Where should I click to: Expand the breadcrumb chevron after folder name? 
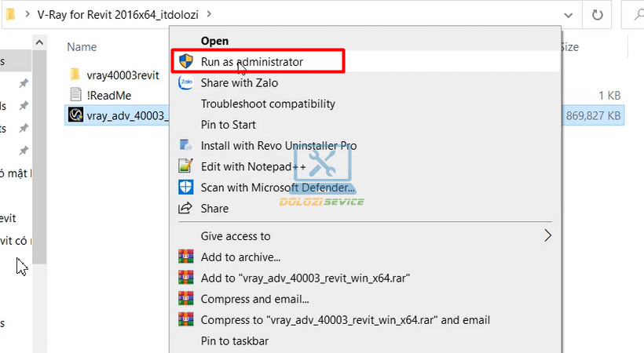point(209,14)
